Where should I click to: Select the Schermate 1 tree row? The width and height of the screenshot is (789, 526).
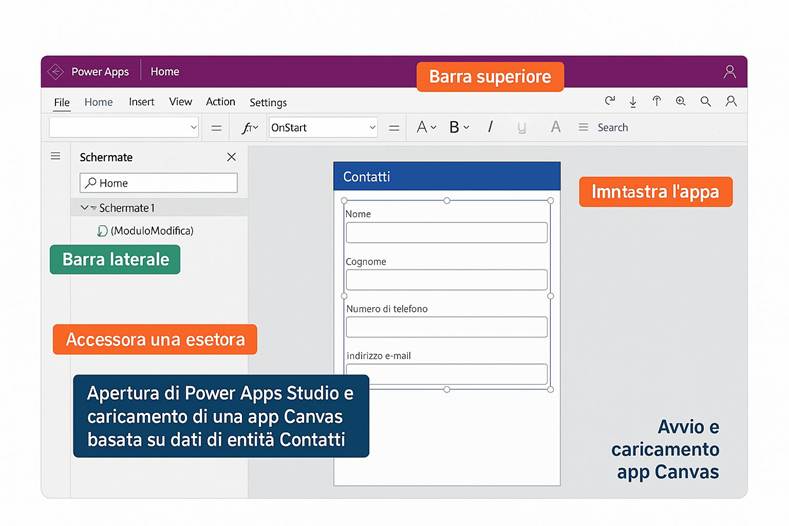click(x=159, y=207)
